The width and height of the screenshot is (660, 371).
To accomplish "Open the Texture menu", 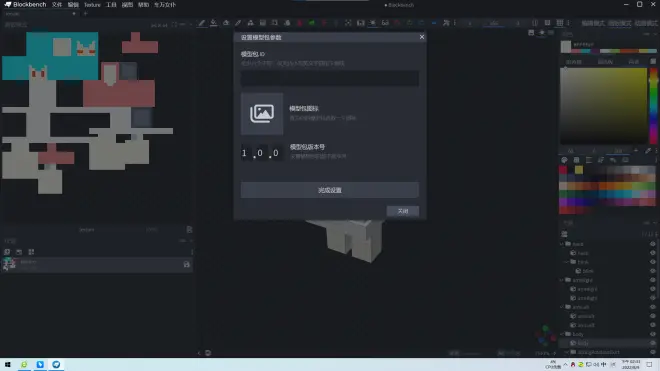I will [x=92, y=5].
